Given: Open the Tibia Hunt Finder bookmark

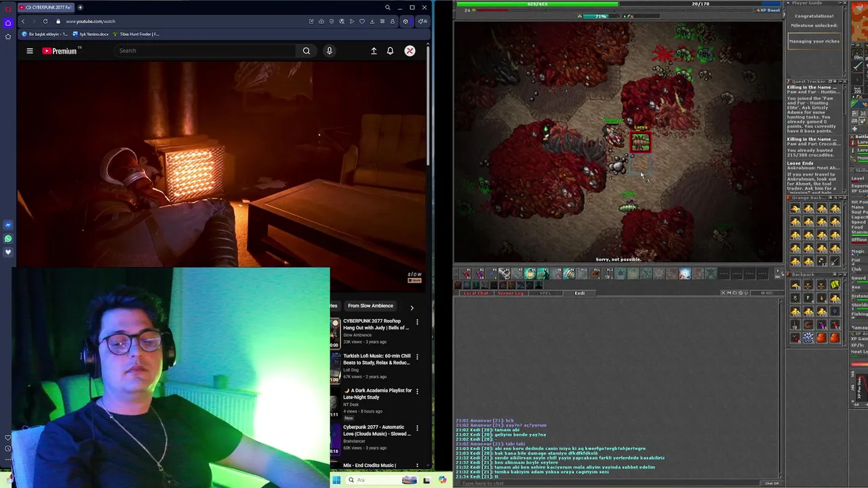Looking at the screenshot, I should [x=136, y=34].
